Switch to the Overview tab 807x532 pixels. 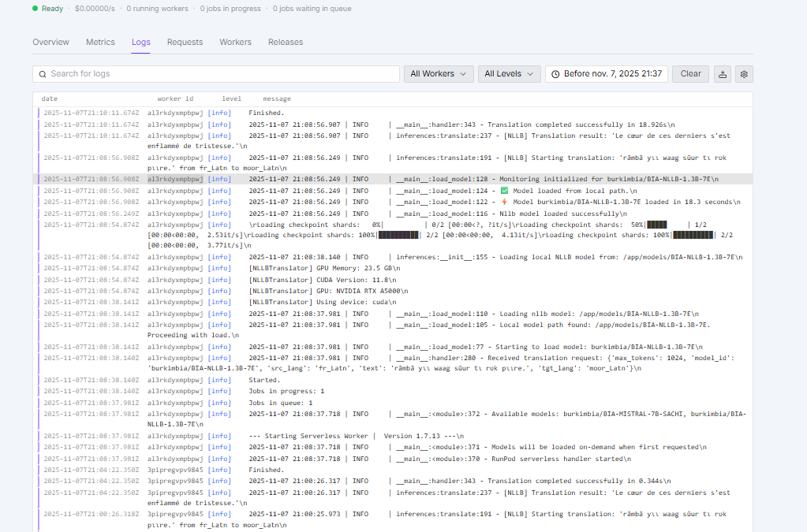pos(50,43)
